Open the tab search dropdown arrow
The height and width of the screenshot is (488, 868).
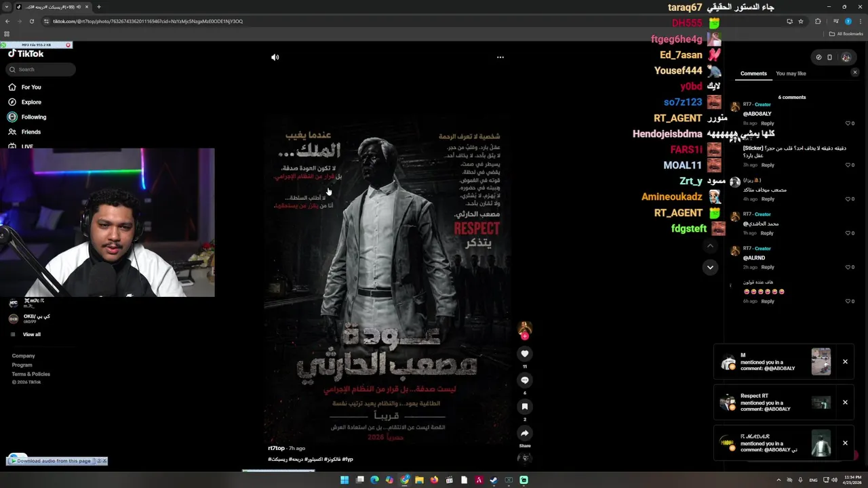click(x=7, y=7)
